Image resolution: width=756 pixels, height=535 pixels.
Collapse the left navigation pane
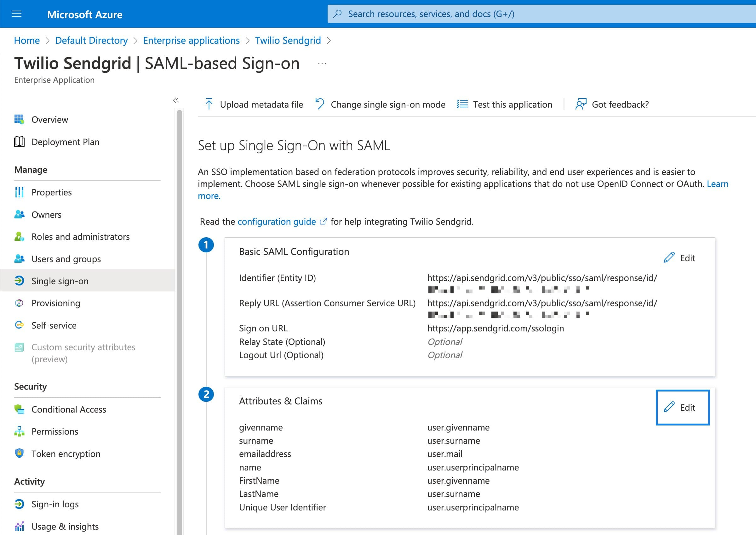click(x=176, y=100)
